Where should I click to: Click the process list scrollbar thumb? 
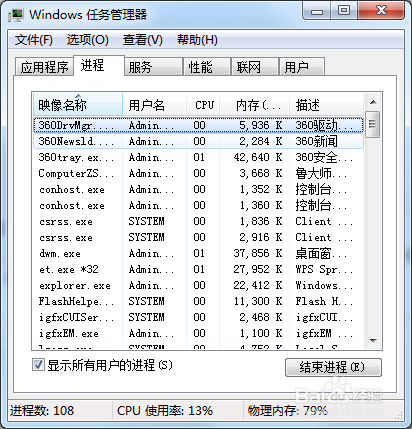click(x=373, y=125)
